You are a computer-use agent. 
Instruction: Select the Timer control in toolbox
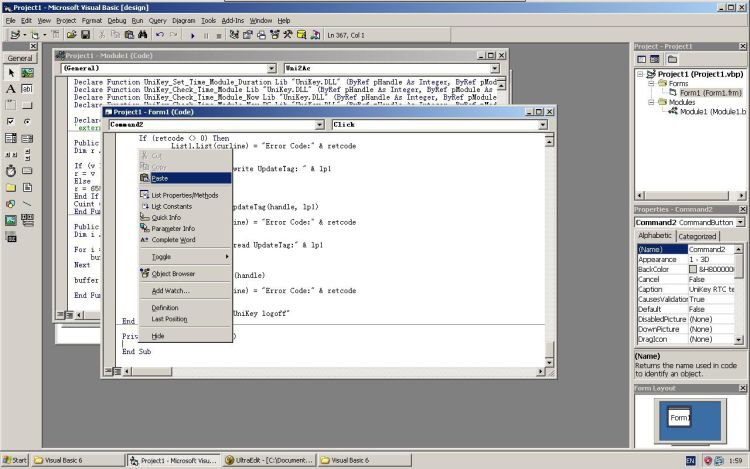click(11, 171)
